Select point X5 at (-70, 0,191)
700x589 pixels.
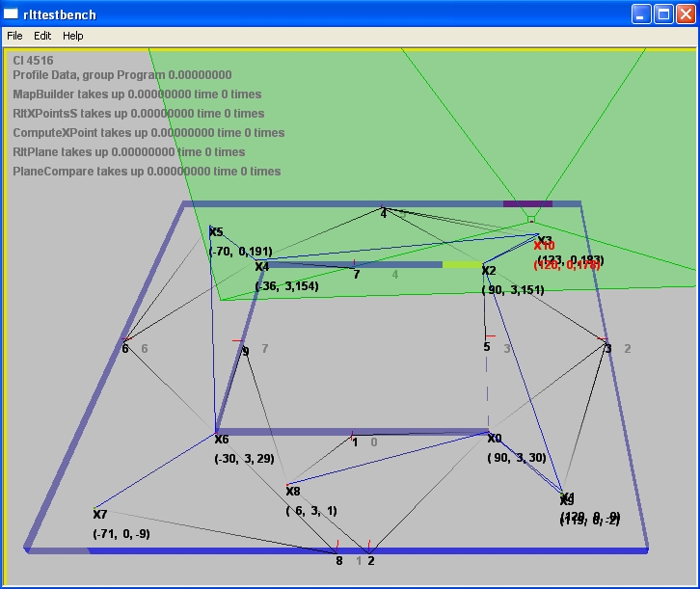[x=216, y=232]
